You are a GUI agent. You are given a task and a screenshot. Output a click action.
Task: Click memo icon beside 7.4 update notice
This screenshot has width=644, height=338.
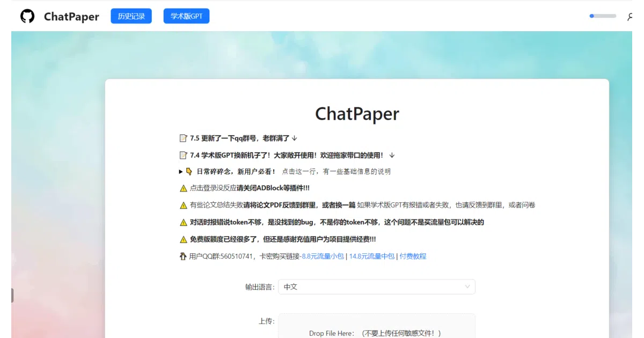pos(183,155)
